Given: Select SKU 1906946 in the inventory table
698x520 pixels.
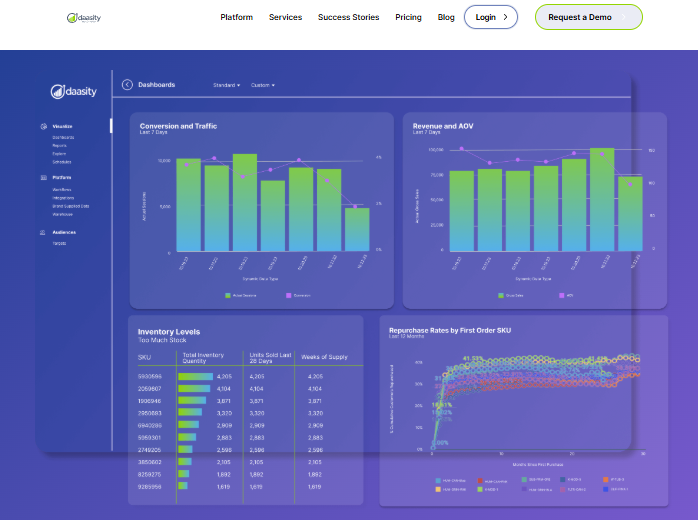Looking at the screenshot, I should pyautogui.click(x=150, y=401).
